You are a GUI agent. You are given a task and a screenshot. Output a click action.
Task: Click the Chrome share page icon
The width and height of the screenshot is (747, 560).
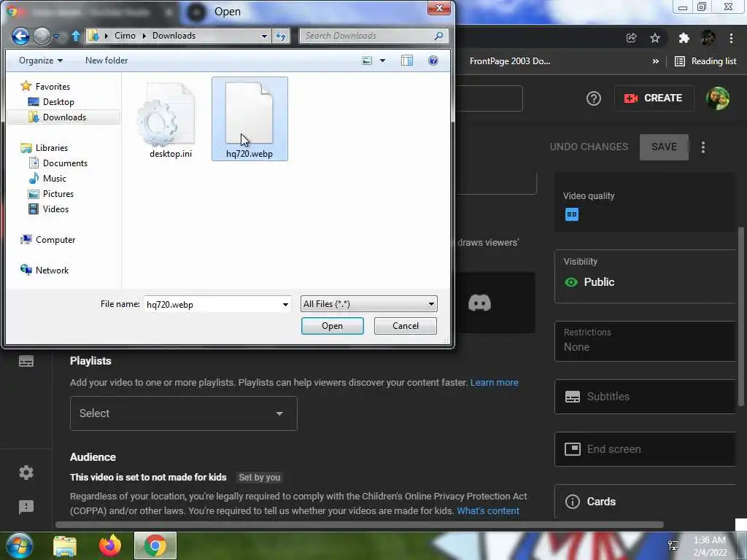click(632, 38)
